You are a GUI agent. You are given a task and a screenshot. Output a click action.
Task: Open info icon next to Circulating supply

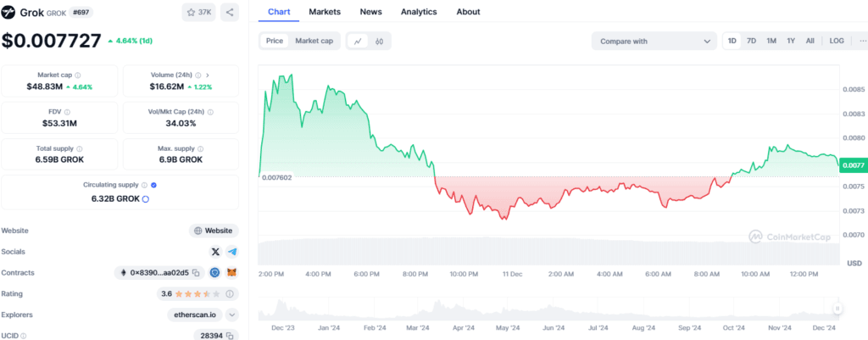(x=144, y=186)
